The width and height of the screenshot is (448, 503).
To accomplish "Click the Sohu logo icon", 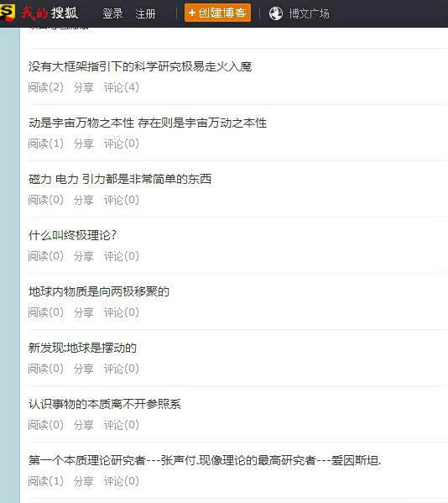I will pyautogui.click(x=7, y=13).
